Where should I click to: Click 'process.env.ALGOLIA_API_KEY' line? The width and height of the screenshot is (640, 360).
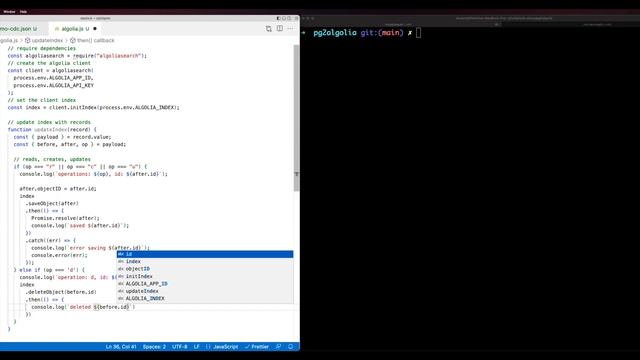coord(53,85)
